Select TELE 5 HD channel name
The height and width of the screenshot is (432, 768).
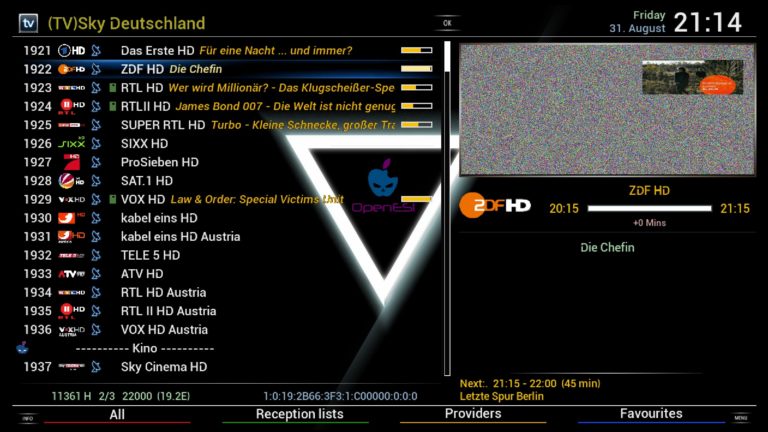tap(150, 255)
